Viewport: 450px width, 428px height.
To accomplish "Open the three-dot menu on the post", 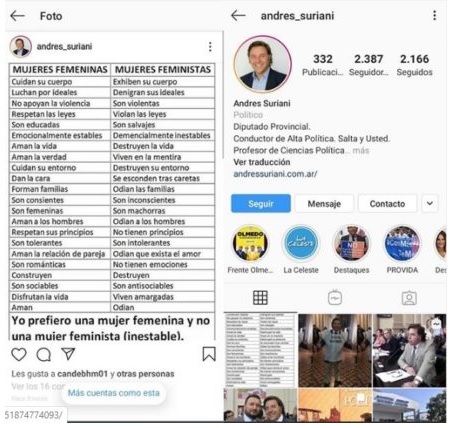I will [210, 47].
